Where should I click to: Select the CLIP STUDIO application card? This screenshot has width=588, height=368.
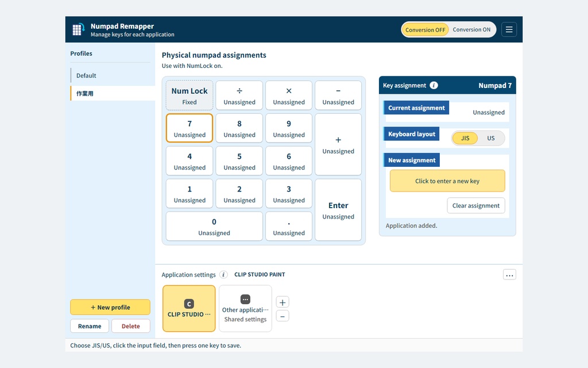coord(189,308)
